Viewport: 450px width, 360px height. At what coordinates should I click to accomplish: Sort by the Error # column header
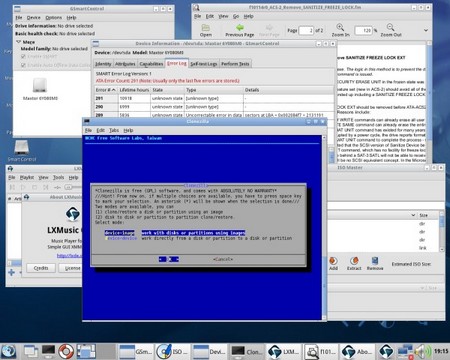[x=106, y=90]
